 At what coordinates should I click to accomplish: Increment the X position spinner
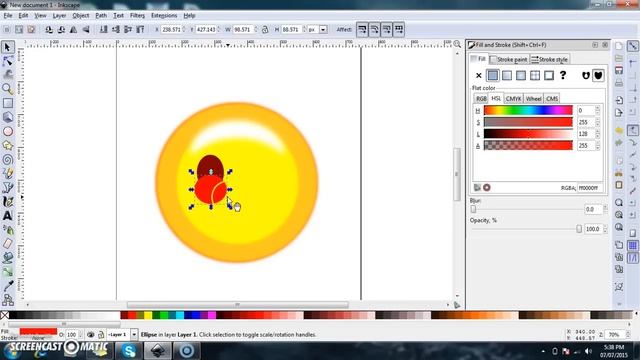[x=184, y=27]
